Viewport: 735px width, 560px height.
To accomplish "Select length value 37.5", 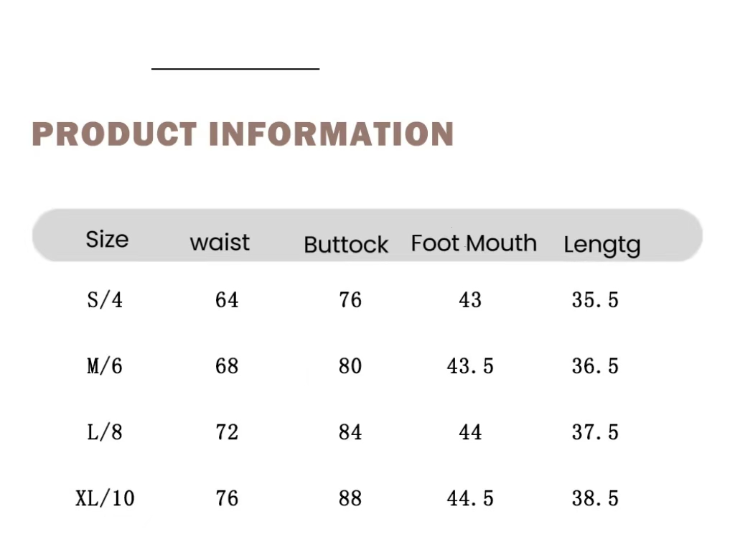I will coord(595,432).
